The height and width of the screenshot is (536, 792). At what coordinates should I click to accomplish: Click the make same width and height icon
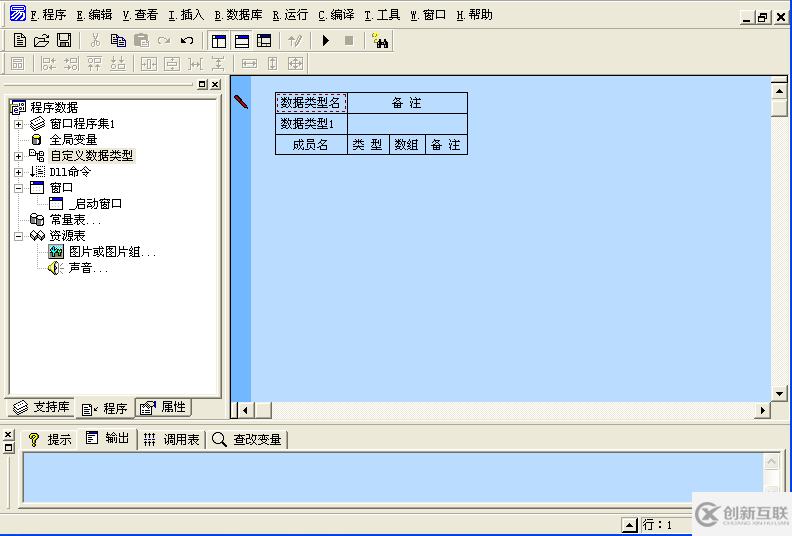coord(295,64)
